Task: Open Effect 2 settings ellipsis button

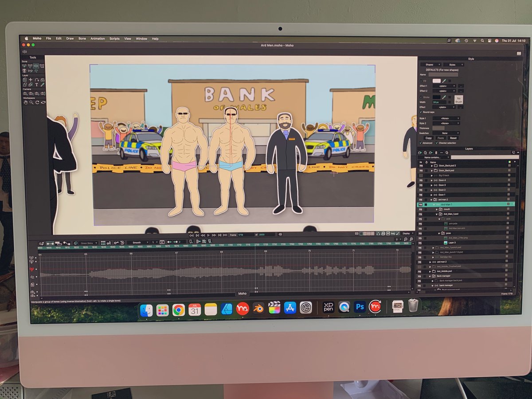Action: point(461,91)
